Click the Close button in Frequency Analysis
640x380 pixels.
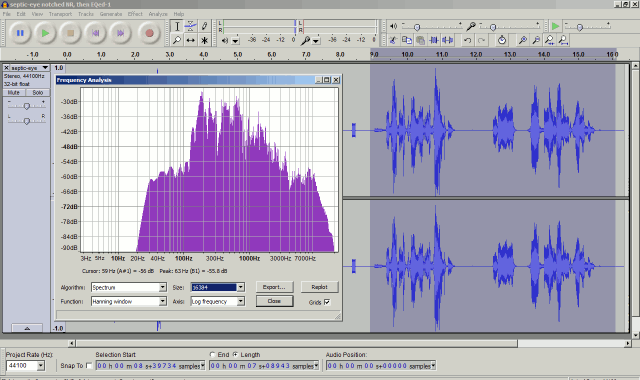pos(274,301)
